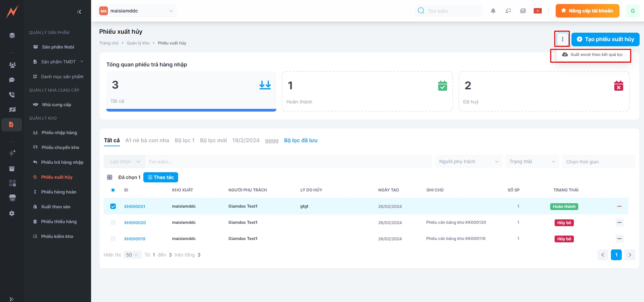644x302 pixels.
Task: Open Phiếu kiểm kho in sidebar
Action: [x=57, y=236]
